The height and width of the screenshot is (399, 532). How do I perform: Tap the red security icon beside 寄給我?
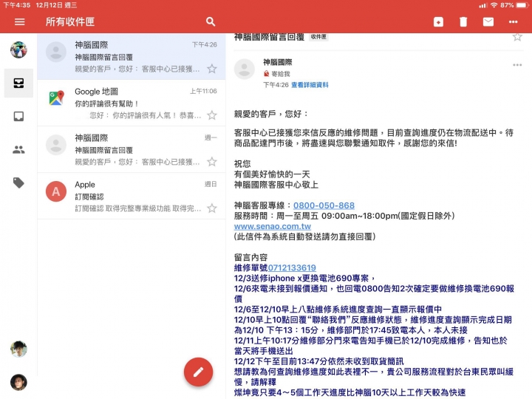pos(266,74)
